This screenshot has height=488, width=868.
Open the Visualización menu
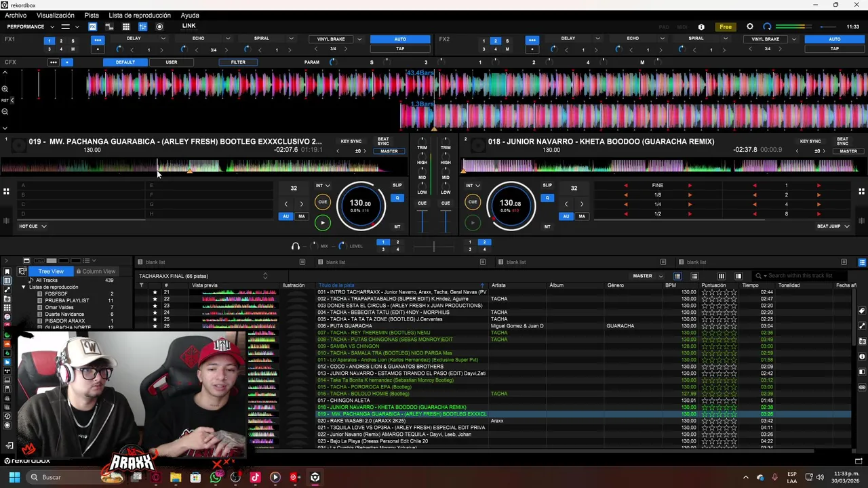click(x=56, y=15)
